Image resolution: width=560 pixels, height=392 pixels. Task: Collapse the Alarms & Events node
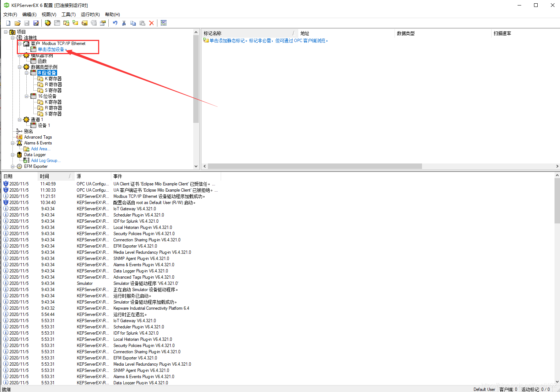coord(13,143)
